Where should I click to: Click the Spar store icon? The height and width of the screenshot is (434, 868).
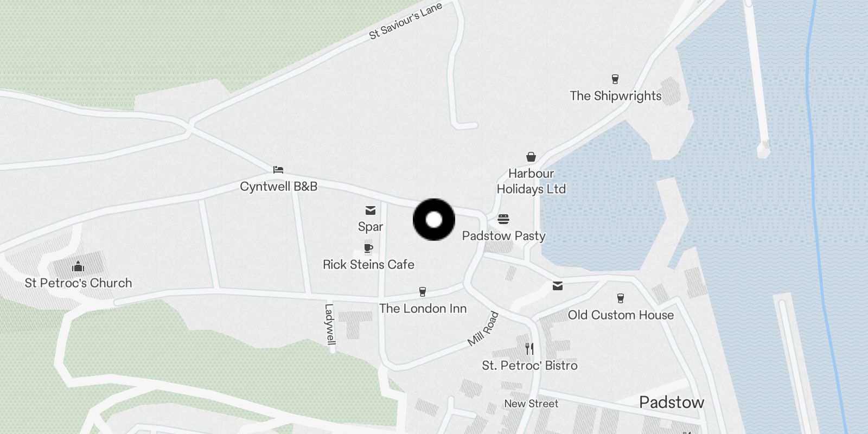pos(371,210)
